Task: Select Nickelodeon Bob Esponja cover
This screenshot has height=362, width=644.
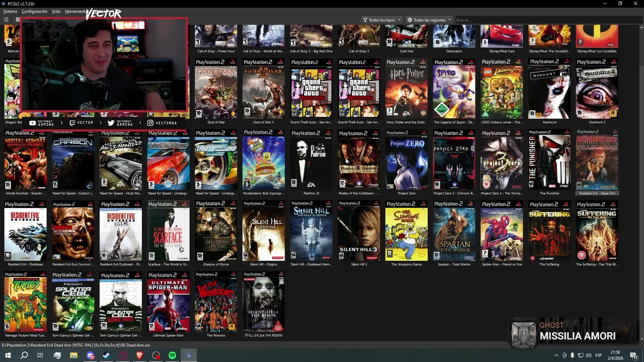Action: [264, 160]
